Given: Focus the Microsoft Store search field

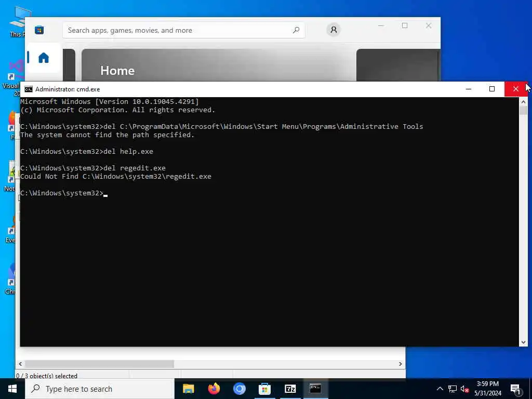Looking at the screenshot, I should (x=183, y=30).
